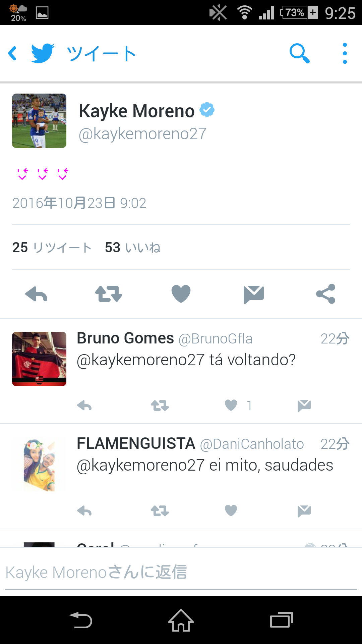The width and height of the screenshot is (362, 644).
Task: Reply to Kayke Moreno's tweet
Action: pyautogui.click(x=36, y=294)
